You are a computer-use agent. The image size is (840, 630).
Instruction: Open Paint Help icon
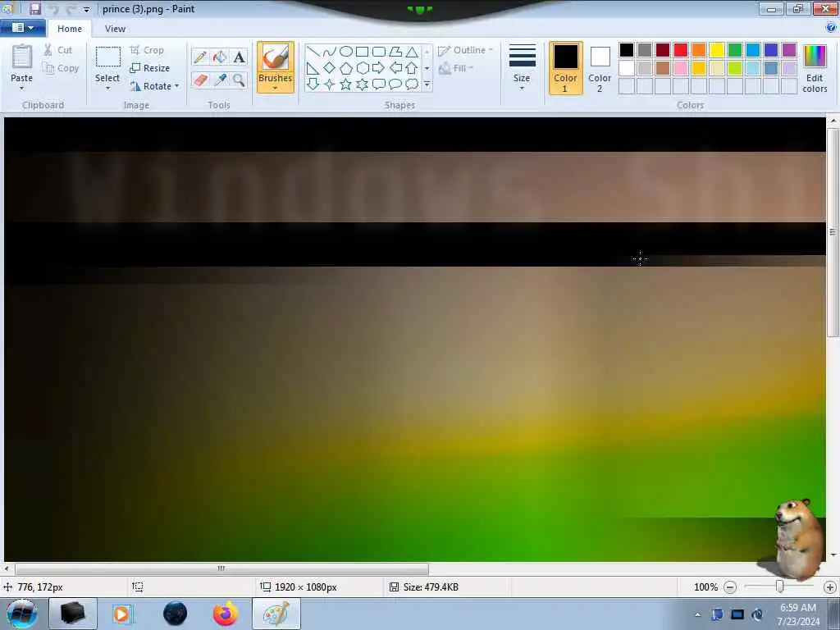point(832,28)
